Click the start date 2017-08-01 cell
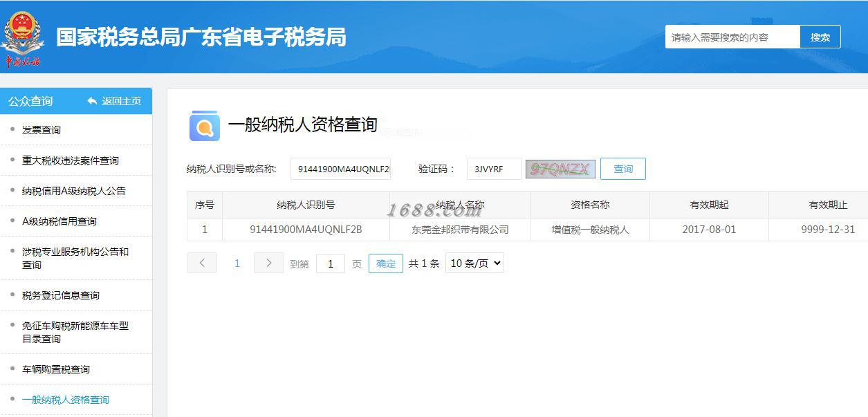Screen dimensions: 868x417 point(709,230)
